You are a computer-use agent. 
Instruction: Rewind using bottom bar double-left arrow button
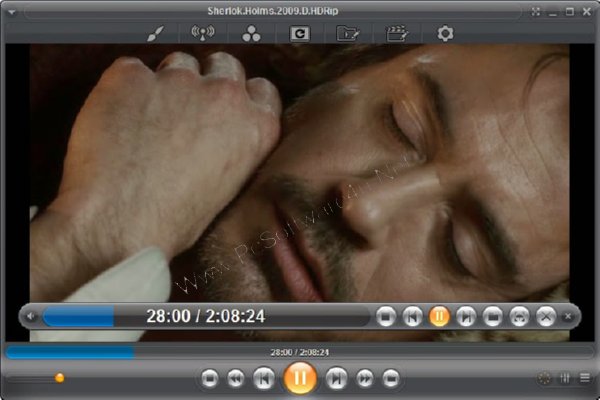[236, 379]
